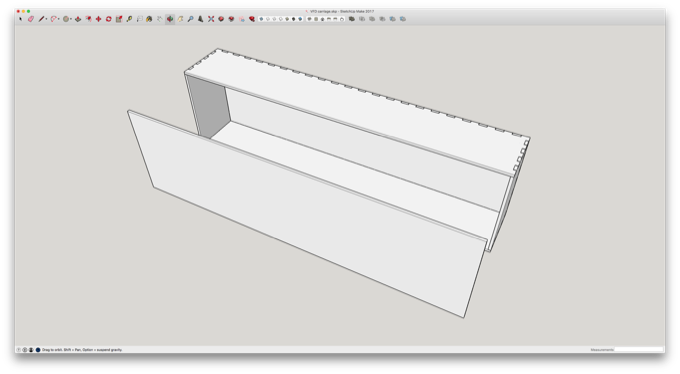Click the person icon in the status bar
This screenshot has height=374, width=680.
point(31,350)
